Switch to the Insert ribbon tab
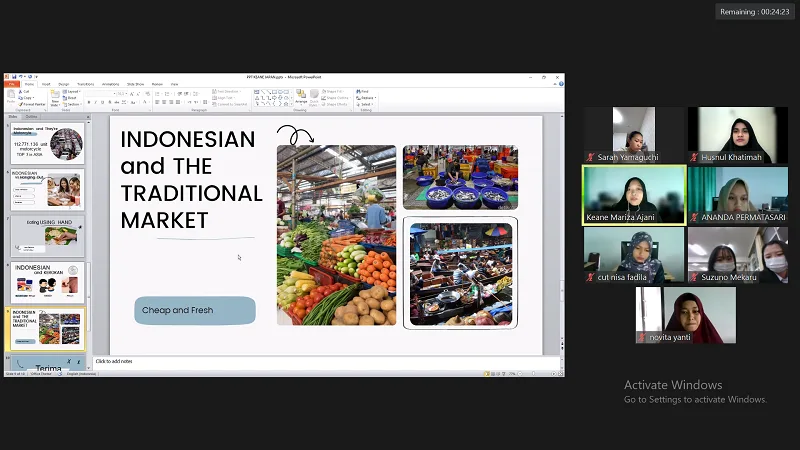The image size is (800, 450). pyautogui.click(x=46, y=84)
